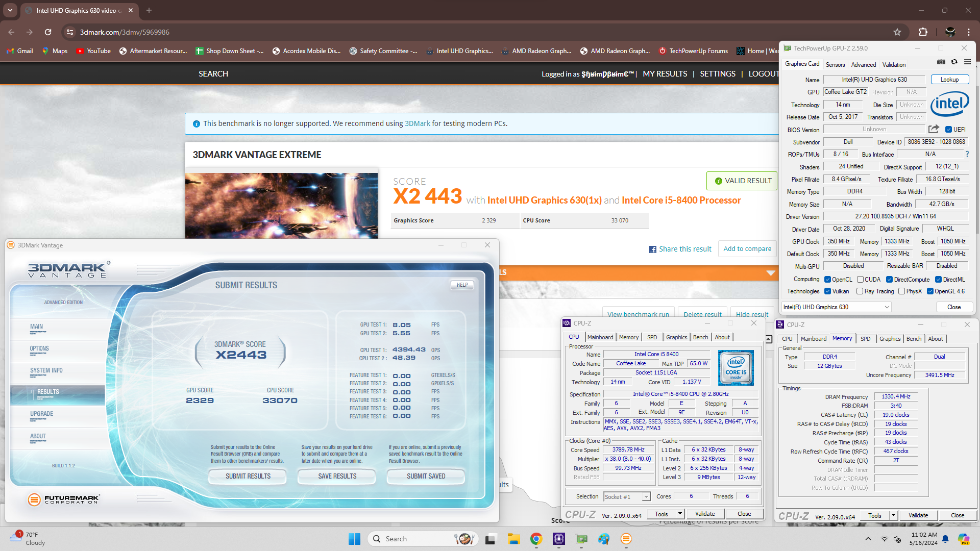This screenshot has height=551, width=980.
Task: Open the SPD tab in right CPU-Z window
Action: click(865, 339)
